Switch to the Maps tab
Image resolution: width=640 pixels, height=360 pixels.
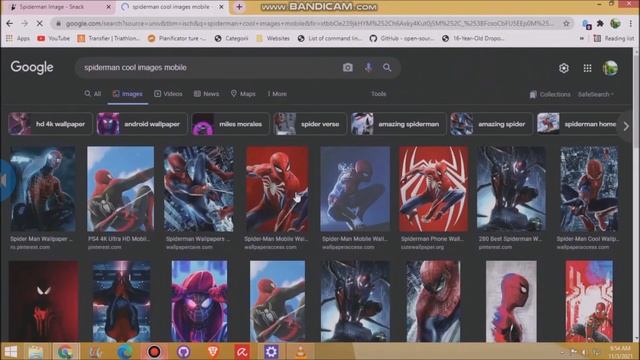click(x=243, y=94)
